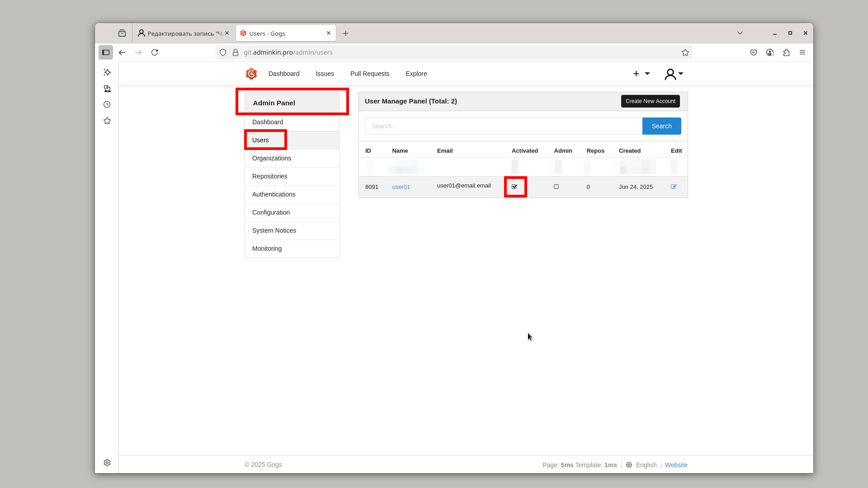
Task: Click the user01@email.email cell
Action: click(464, 186)
